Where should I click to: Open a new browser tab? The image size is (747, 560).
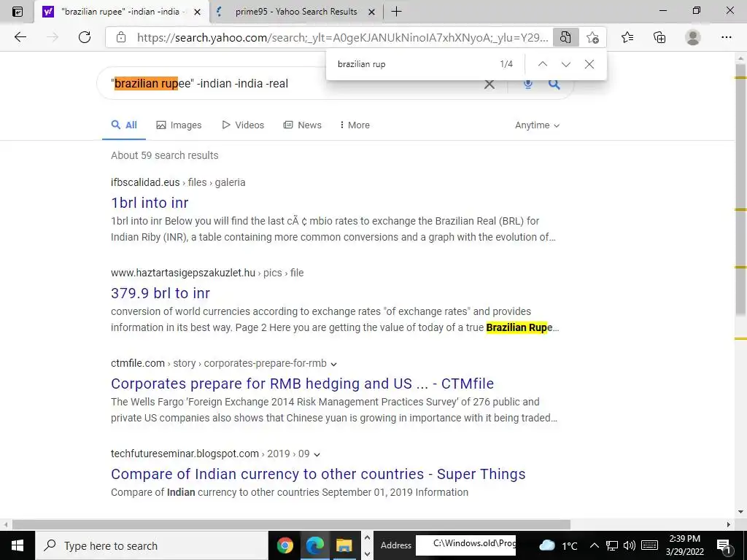[x=396, y=12]
